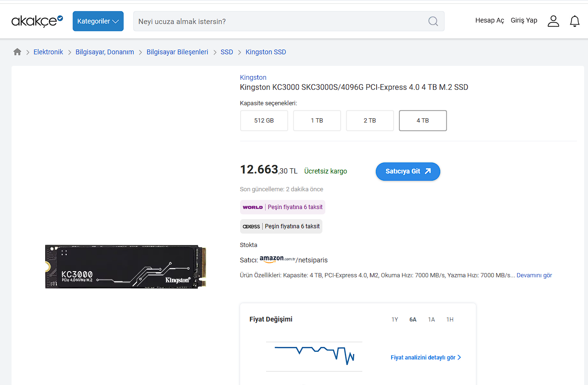Click the Axess card installment badge
This screenshot has height=385, width=588.
click(281, 226)
